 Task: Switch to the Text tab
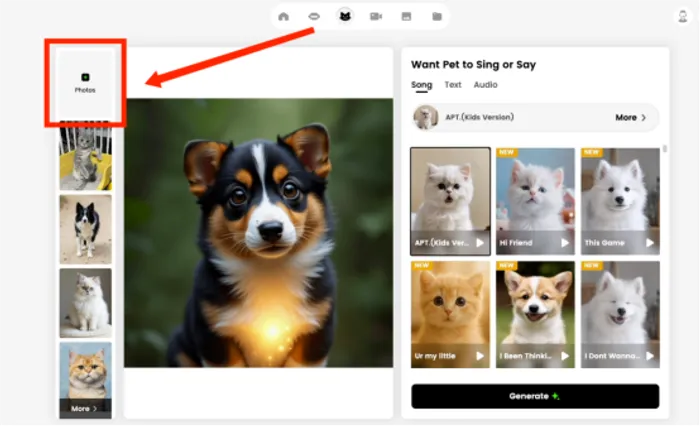[x=453, y=85]
